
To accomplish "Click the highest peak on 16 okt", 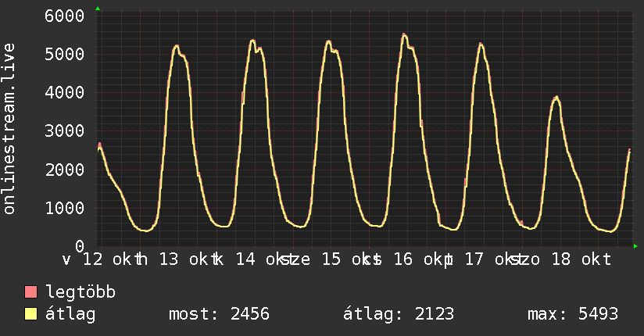I will point(404,34).
